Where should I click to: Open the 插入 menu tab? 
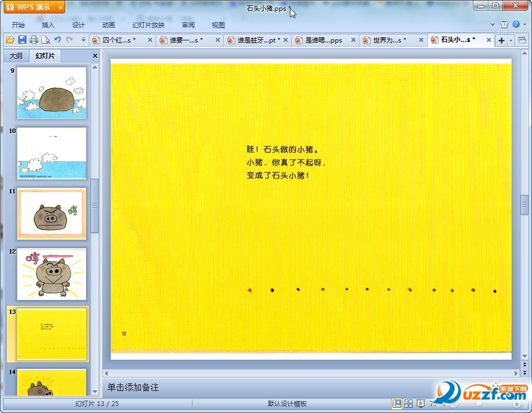pyautogui.click(x=48, y=25)
